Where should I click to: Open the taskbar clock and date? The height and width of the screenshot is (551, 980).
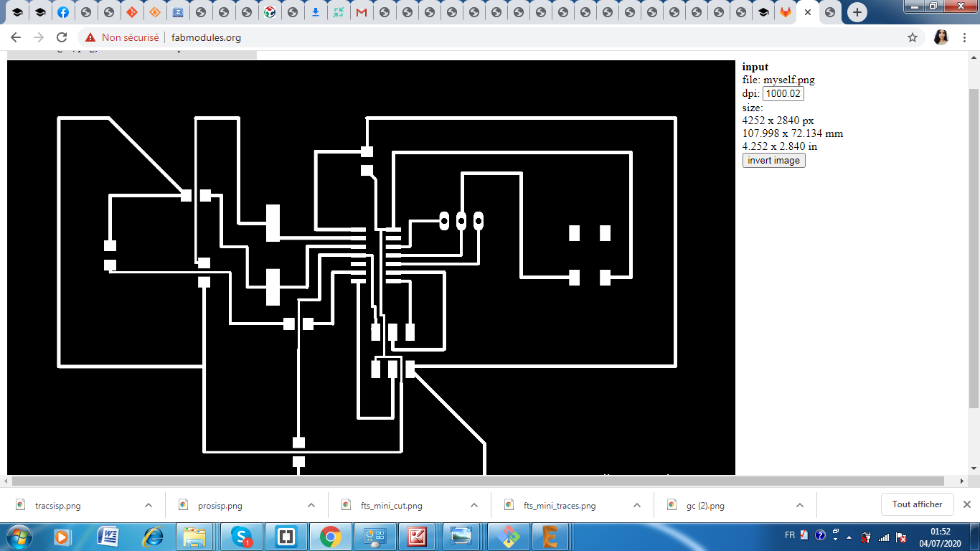[x=941, y=537]
